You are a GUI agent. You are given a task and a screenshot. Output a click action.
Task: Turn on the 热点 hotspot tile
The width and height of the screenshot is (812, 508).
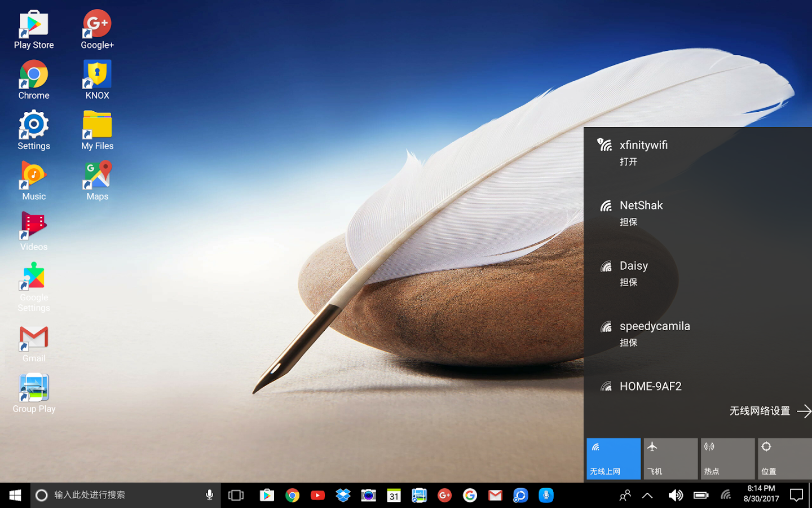[727, 459]
